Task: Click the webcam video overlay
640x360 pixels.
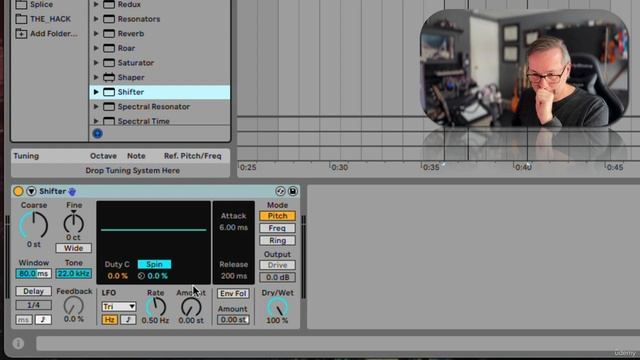Action: [x=524, y=68]
